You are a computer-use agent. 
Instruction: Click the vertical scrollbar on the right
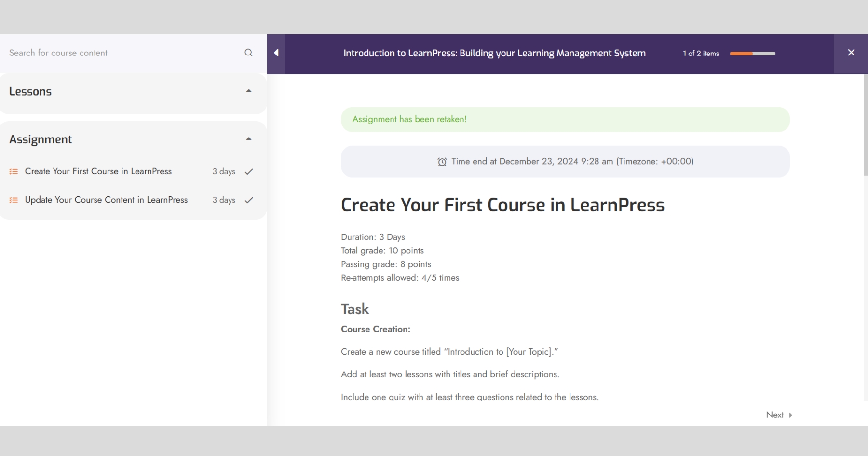866,125
